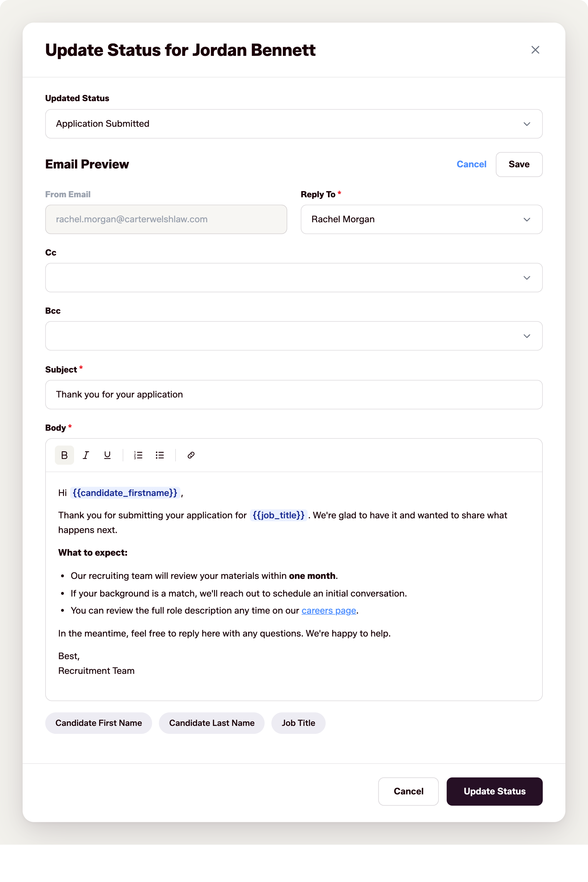
Task: Edit the Subject field
Action: point(294,395)
